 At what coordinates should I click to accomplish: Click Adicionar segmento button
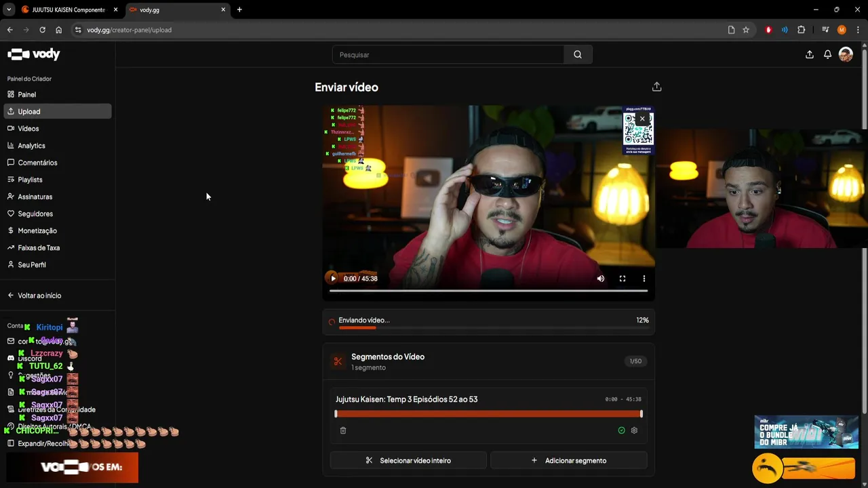pos(568,460)
